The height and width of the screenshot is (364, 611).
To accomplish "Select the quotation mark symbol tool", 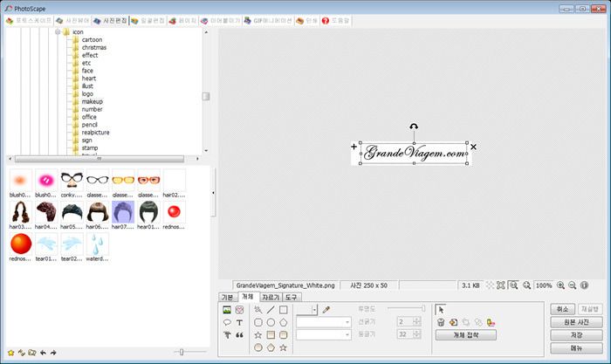I will point(239,335).
